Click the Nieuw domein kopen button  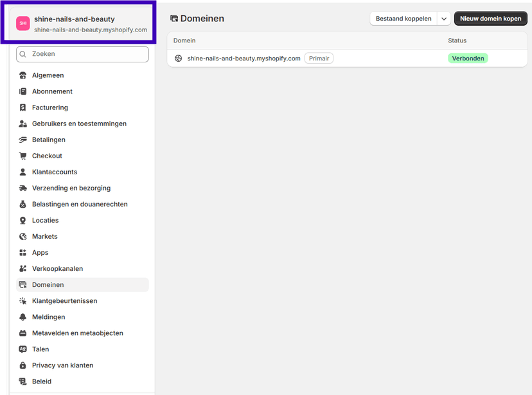(490, 19)
